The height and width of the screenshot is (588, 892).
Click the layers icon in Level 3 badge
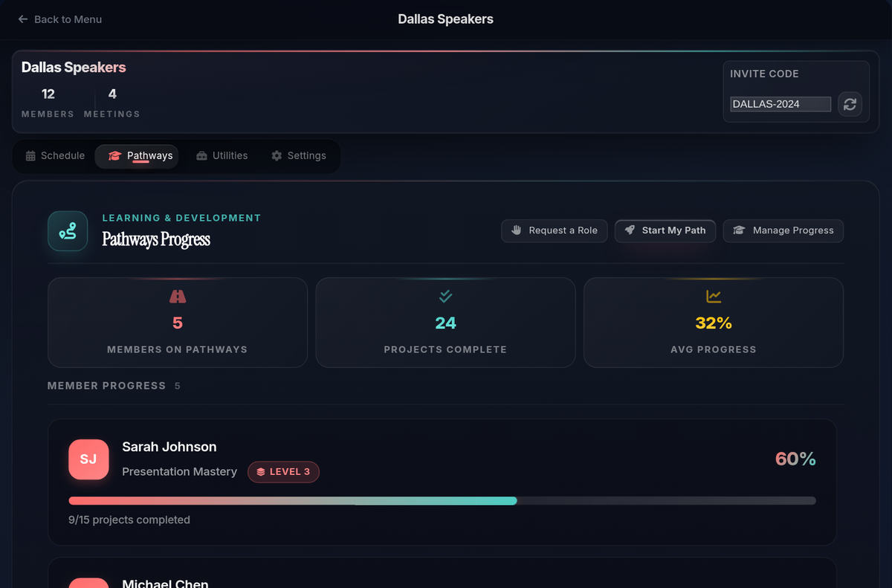261,472
